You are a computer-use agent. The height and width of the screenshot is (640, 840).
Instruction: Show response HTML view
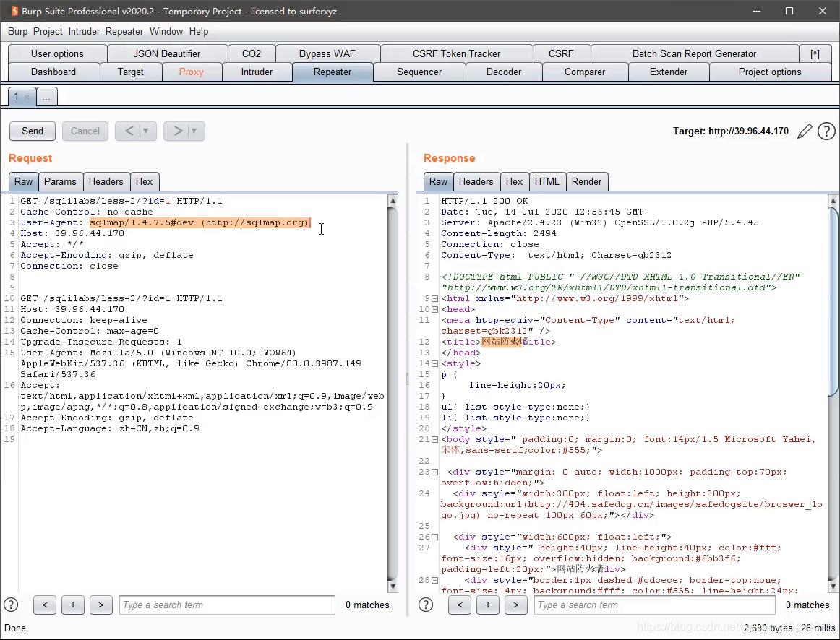[547, 181]
